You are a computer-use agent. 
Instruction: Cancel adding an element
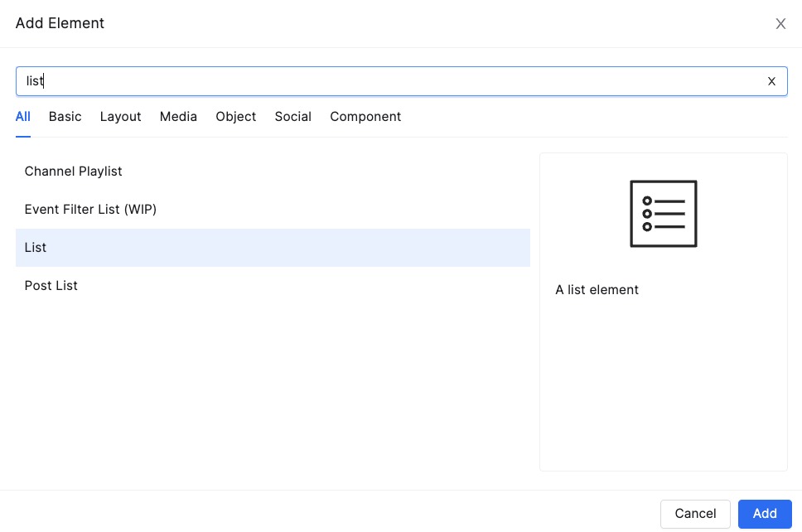click(x=695, y=514)
